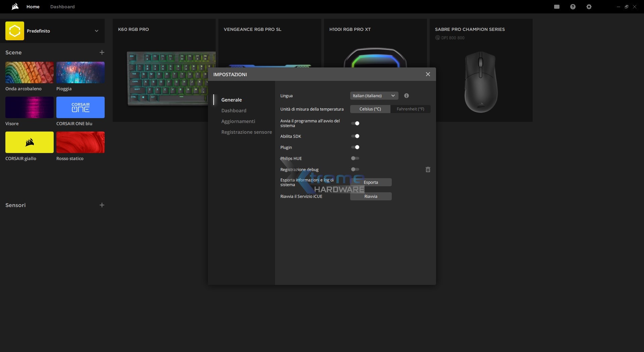Switch to the Dashboard tab in top bar
Viewport: 644px width, 352px height.
coord(62,7)
